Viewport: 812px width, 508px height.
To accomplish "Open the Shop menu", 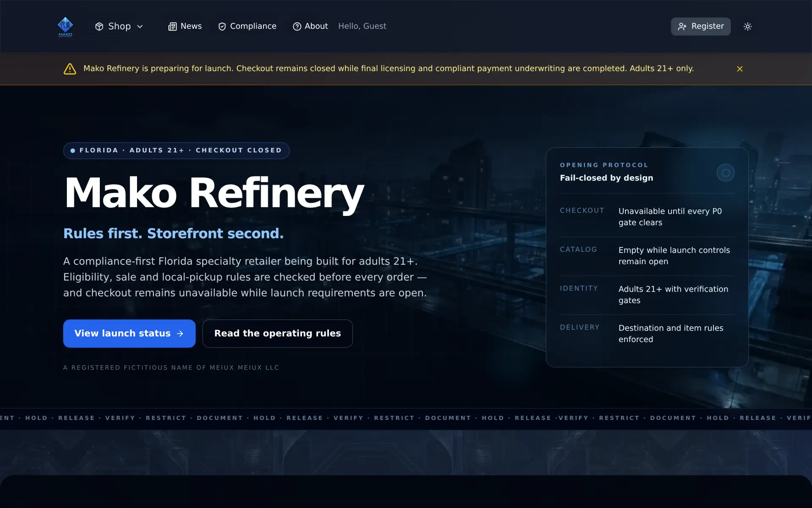I will [x=119, y=26].
